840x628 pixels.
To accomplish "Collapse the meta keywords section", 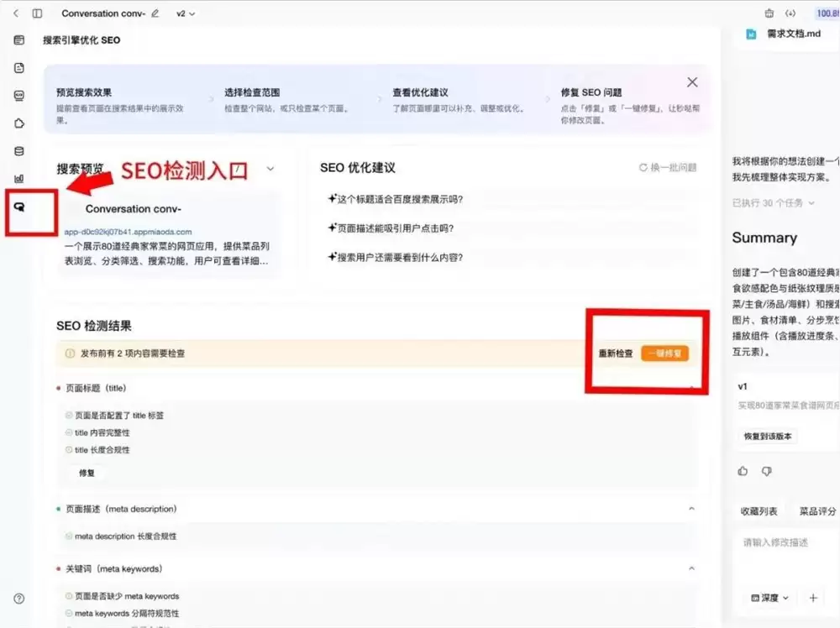I will tap(691, 568).
